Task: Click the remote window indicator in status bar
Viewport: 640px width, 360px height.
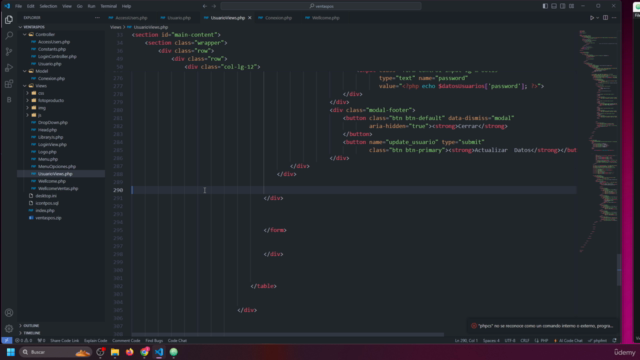Action: [7, 340]
